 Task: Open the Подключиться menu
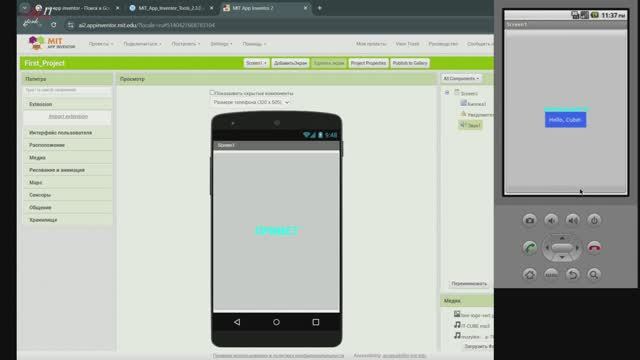pos(142,44)
